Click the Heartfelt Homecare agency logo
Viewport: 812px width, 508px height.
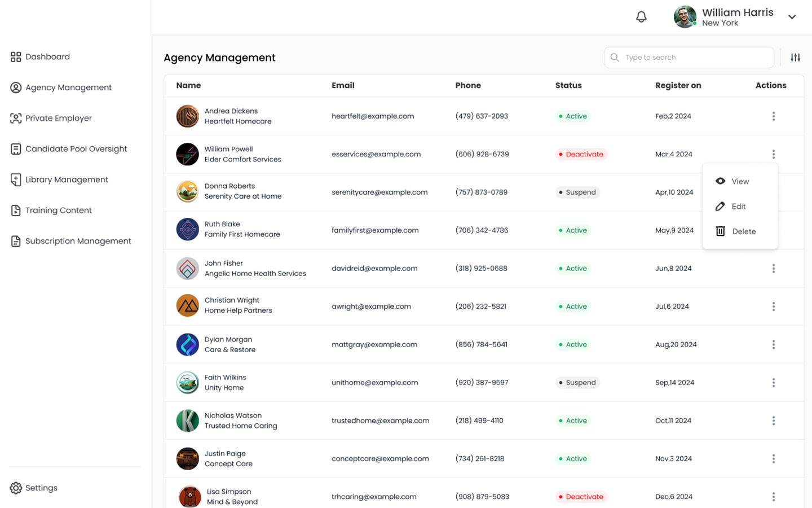coord(187,116)
